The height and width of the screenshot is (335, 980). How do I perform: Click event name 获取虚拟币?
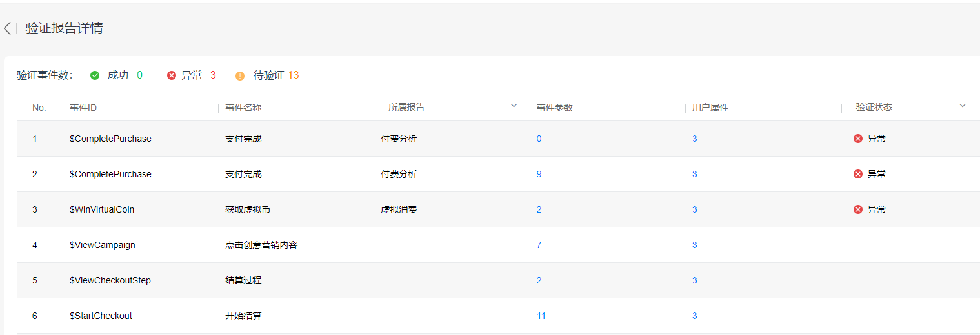(248, 209)
